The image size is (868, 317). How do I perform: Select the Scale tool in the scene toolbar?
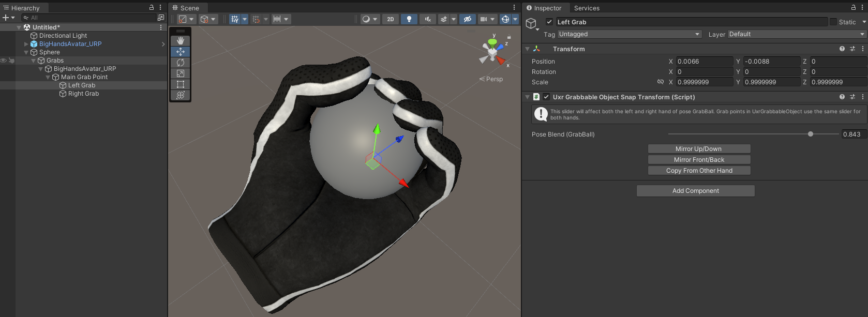coord(181,73)
